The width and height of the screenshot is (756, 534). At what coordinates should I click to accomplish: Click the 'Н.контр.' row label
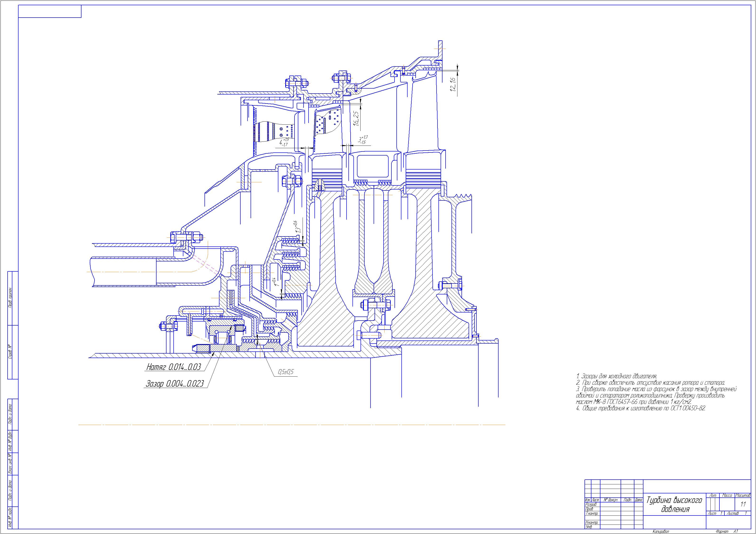click(592, 522)
